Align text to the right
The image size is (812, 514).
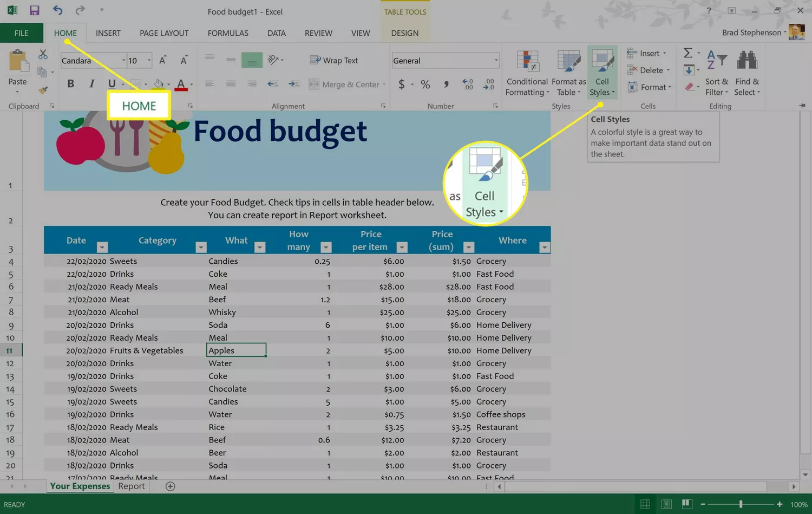tap(252, 84)
